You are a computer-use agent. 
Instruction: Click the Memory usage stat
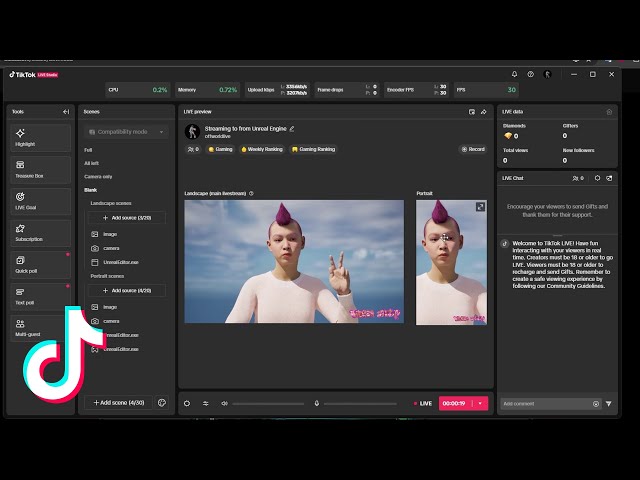[x=207, y=90]
